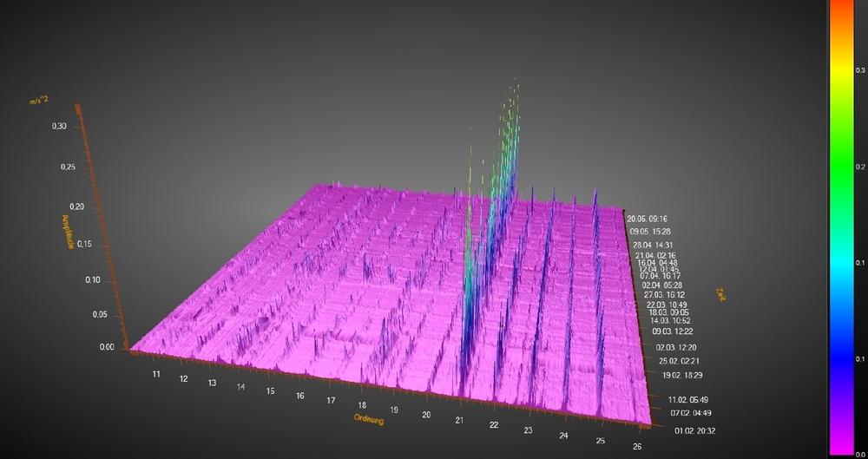
Task: Click order tick label 26
Action: point(638,447)
